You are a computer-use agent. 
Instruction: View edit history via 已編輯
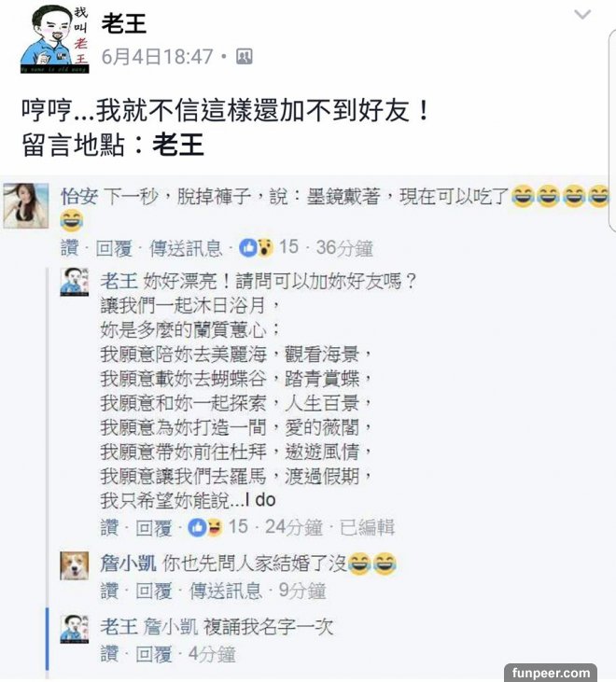[x=367, y=527]
